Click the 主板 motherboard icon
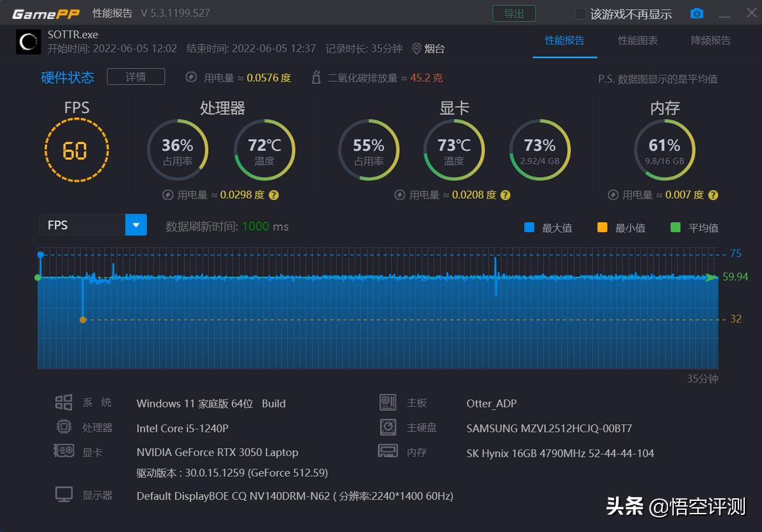Screen dimensions: 762x532 (388, 402)
